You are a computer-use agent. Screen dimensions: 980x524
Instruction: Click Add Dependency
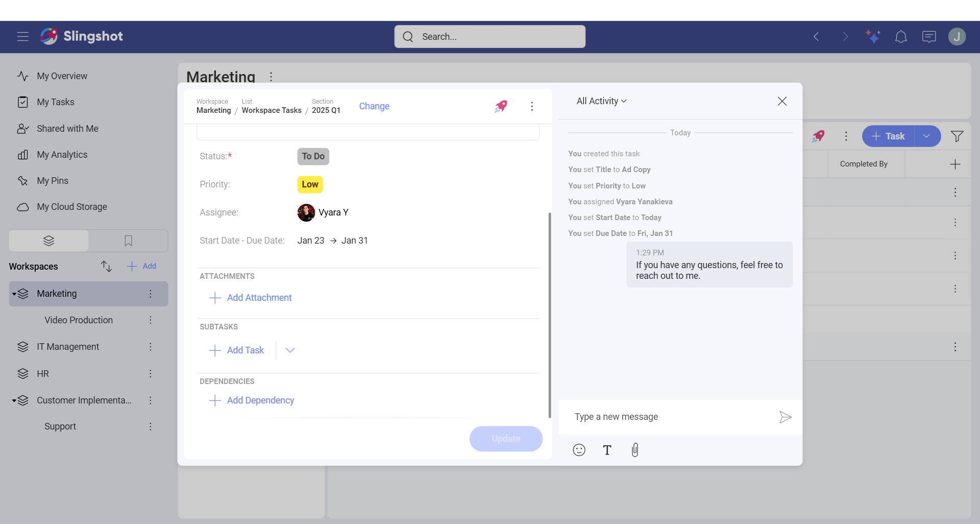tap(252, 400)
